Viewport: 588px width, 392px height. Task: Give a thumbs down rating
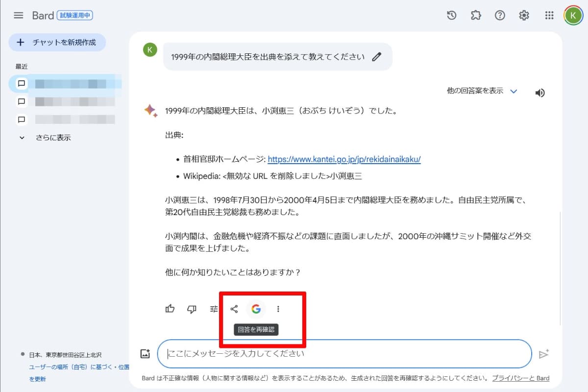click(192, 309)
